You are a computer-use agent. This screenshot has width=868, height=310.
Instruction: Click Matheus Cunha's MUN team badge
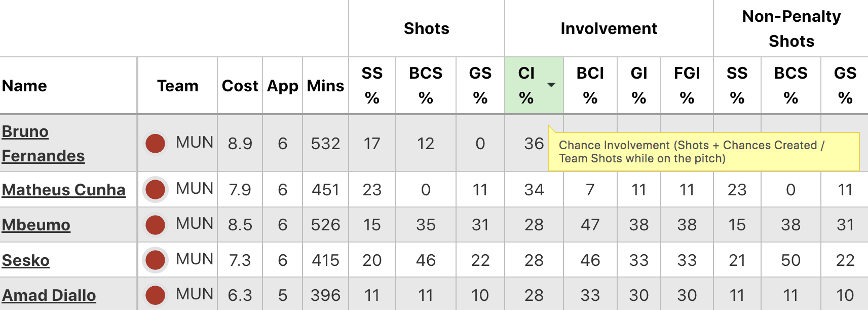coord(156,190)
